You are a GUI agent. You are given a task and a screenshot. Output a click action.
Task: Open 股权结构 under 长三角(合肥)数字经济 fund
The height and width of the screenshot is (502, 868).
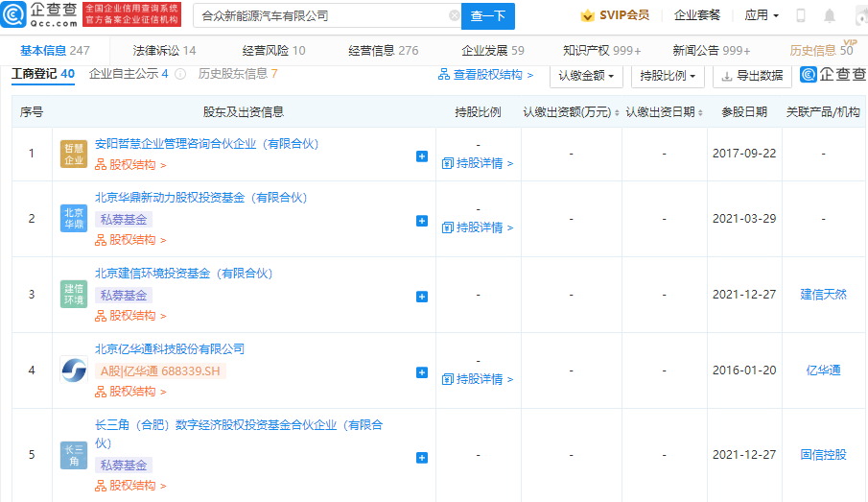[x=130, y=486]
